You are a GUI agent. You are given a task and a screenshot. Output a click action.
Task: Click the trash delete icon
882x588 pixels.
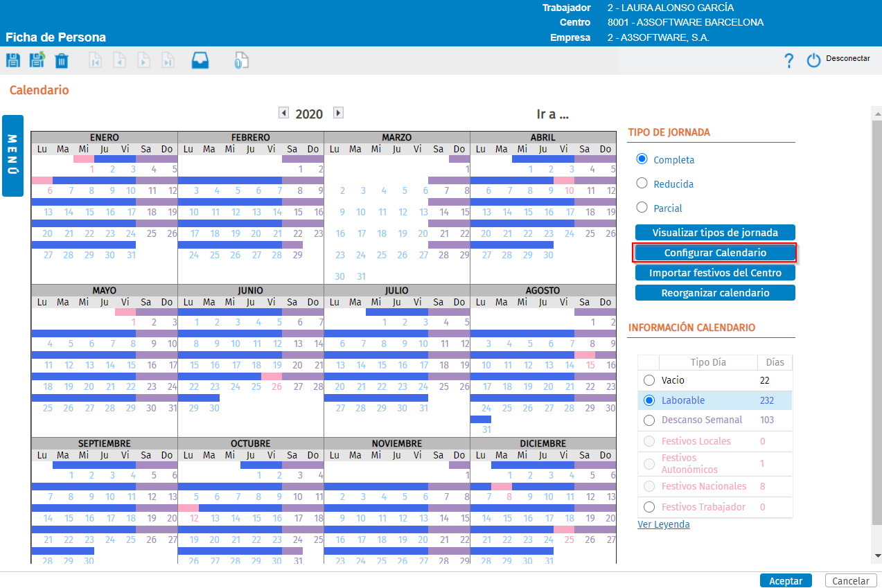62,60
